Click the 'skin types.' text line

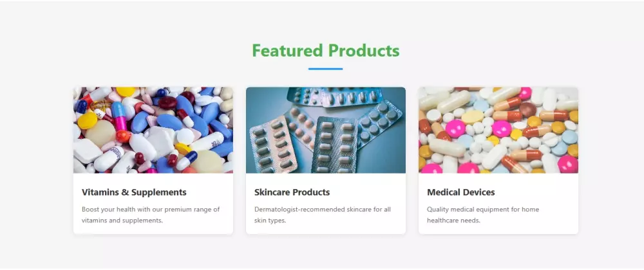(270, 221)
